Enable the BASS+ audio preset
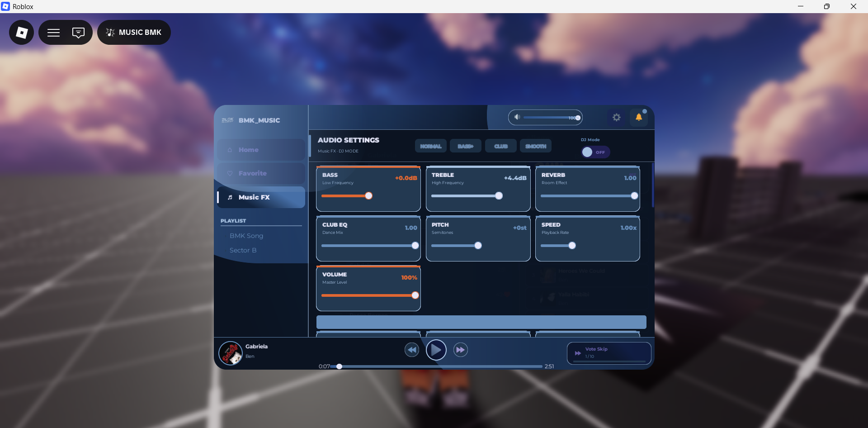This screenshot has width=868, height=428. [x=465, y=146]
